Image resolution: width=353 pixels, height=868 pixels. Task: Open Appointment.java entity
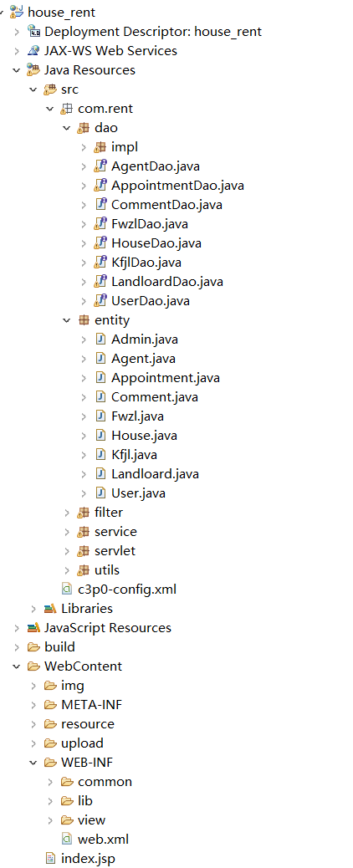pos(166,377)
